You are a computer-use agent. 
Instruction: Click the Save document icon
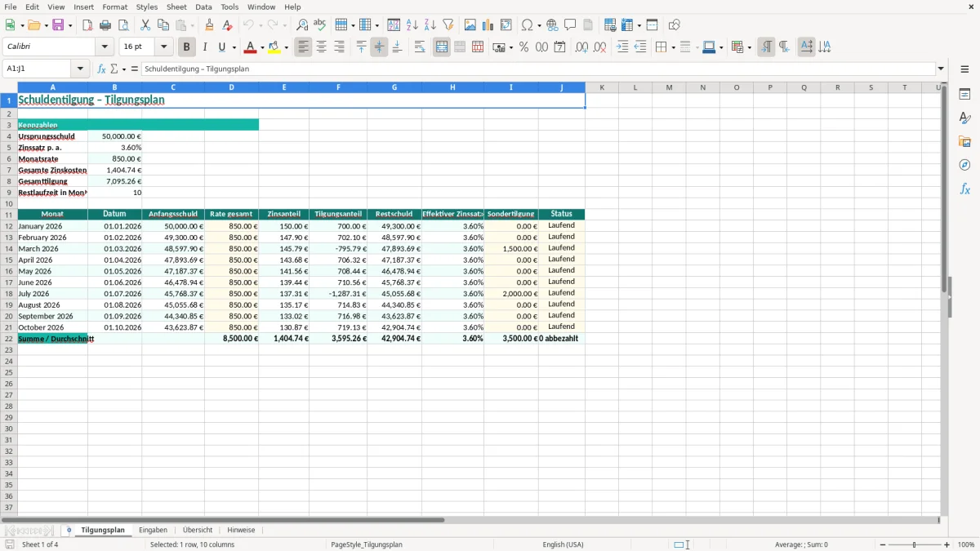[x=58, y=25]
